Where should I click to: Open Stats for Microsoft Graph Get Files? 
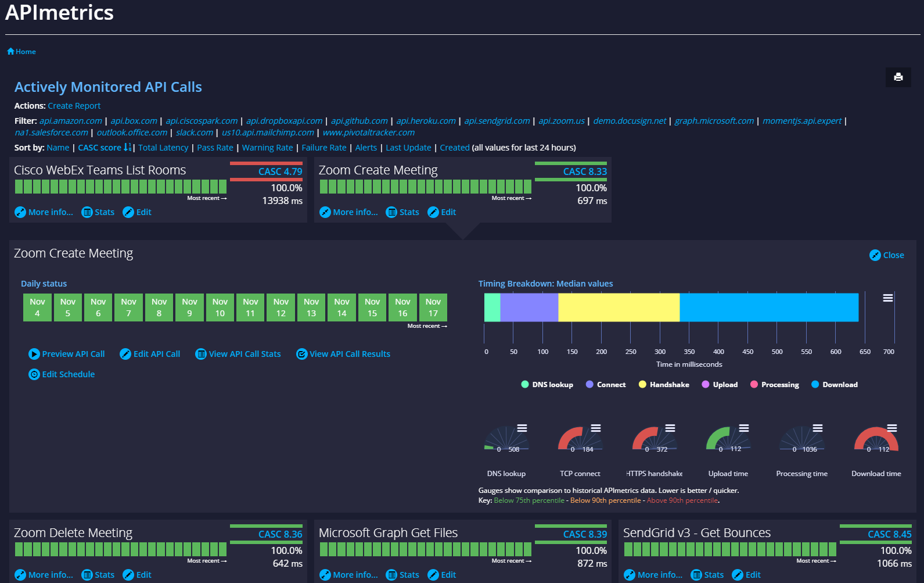(x=402, y=575)
